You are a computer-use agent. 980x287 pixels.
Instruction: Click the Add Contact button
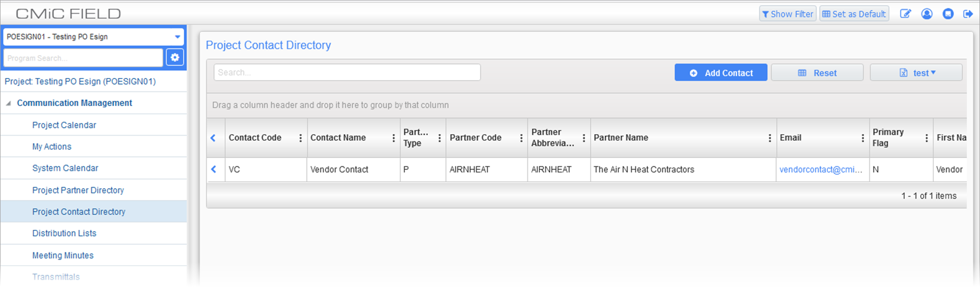(721, 73)
